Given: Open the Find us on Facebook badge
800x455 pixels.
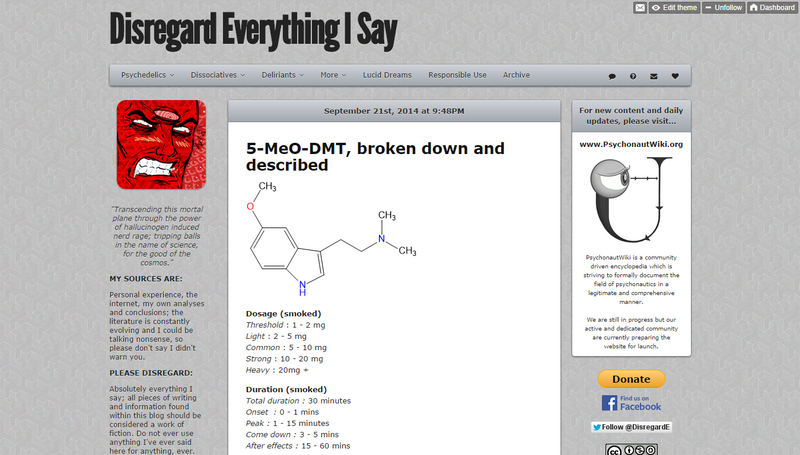Looking at the screenshot, I should tap(631, 403).
